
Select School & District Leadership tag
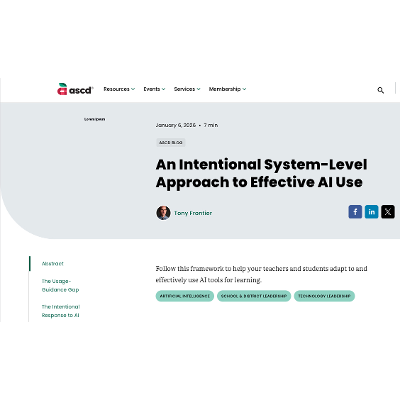tap(254, 296)
